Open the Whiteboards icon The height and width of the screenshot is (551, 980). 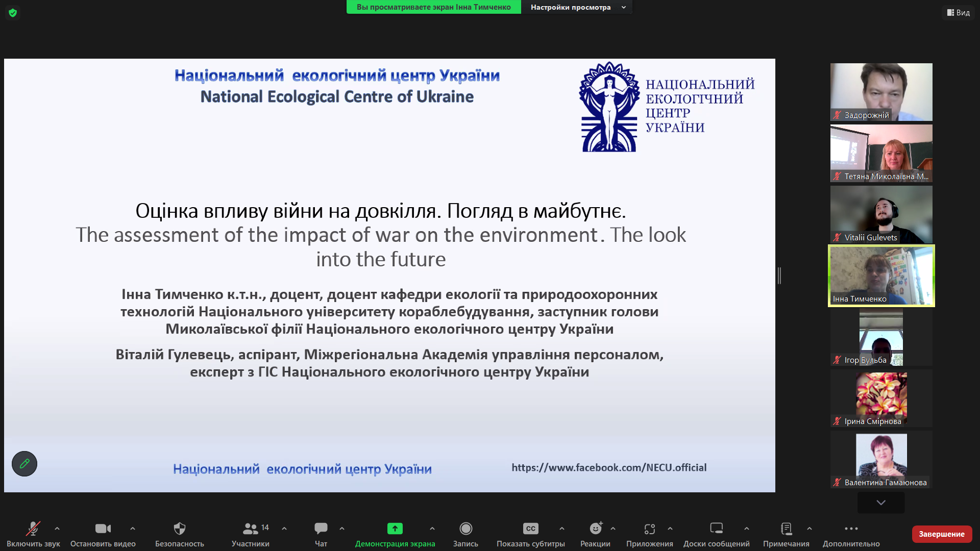pyautogui.click(x=716, y=529)
